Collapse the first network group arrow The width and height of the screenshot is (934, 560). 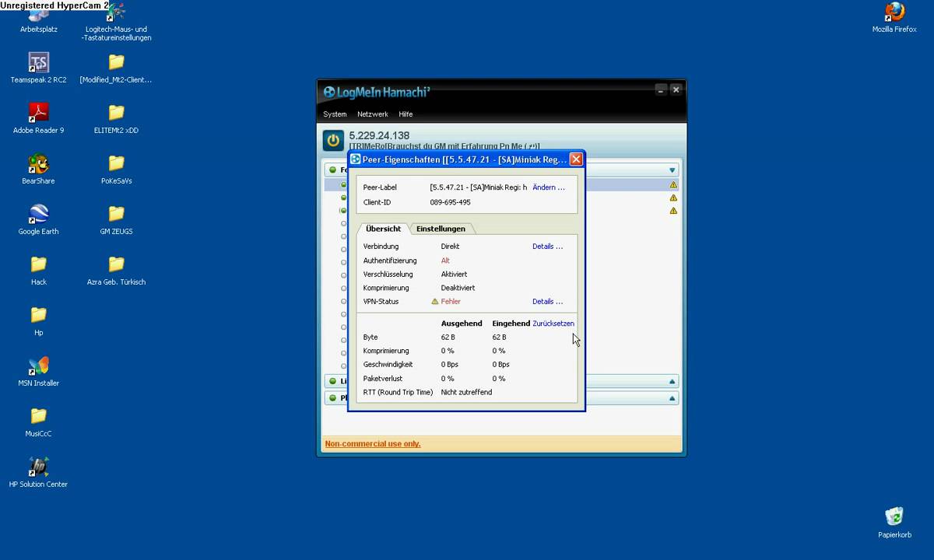[672, 170]
